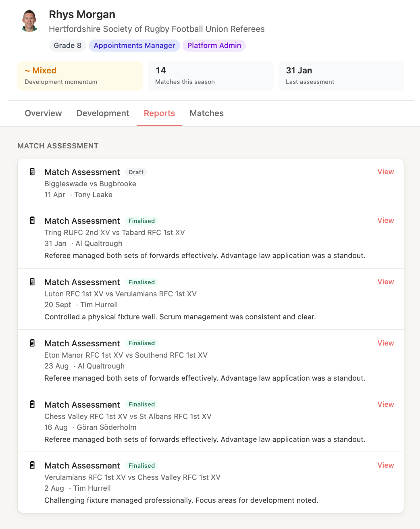Image resolution: width=420 pixels, height=529 pixels.
Task: Click the Finalised label on Eton Manor report
Action: [x=141, y=343]
